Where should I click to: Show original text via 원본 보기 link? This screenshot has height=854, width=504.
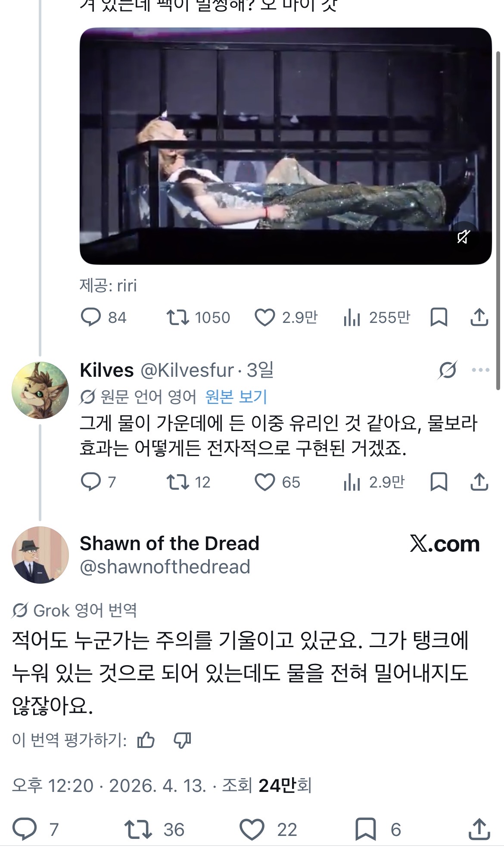236,397
